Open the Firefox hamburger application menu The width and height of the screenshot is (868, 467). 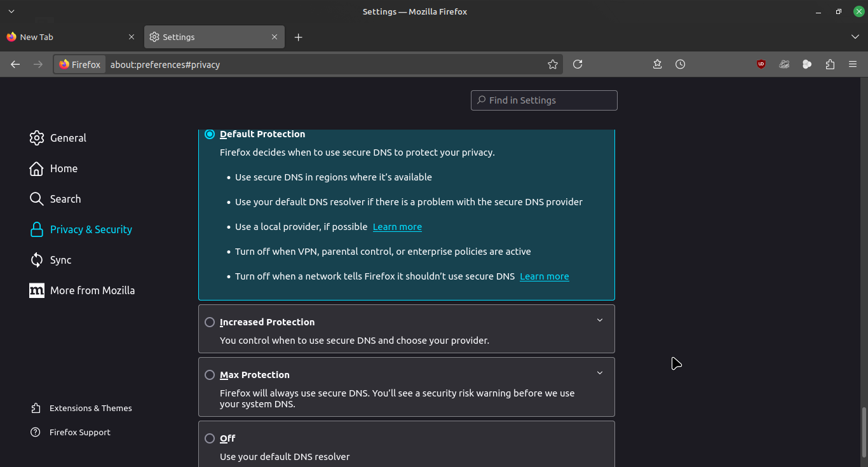tap(853, 64)
